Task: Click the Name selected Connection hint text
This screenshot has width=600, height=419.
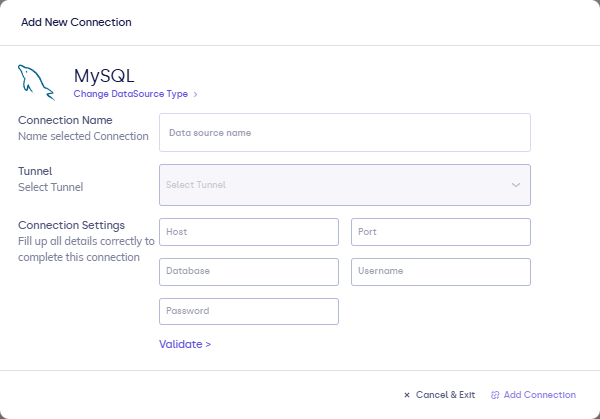Action: [x=83, y=136]
